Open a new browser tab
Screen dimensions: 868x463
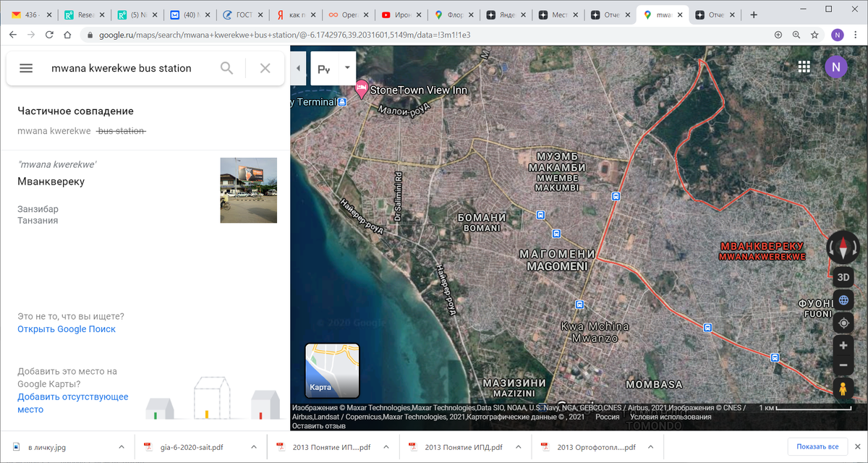(754, 14)
